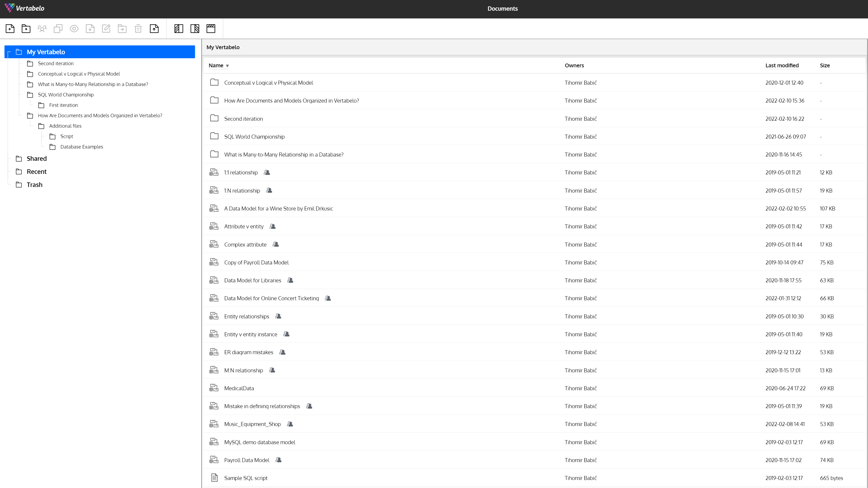Click the download document icon
Screen dimensions: 868x488
click(x=90, y=29)
